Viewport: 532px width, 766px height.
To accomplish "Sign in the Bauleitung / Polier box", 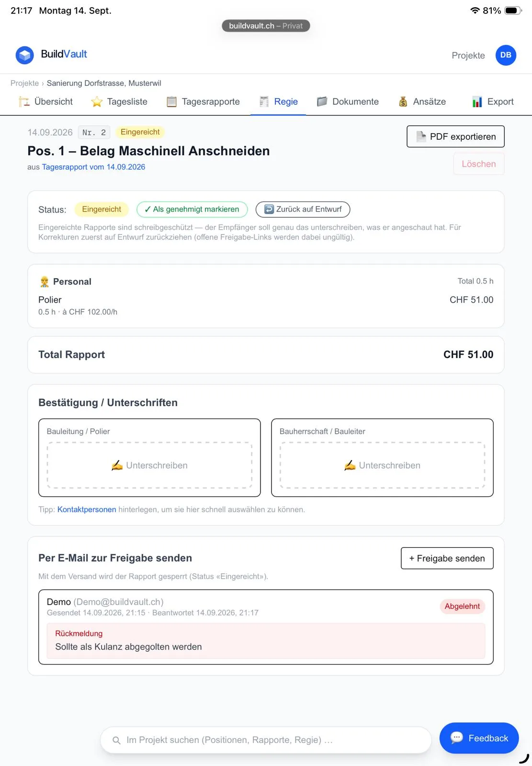I will pos(149,465).
